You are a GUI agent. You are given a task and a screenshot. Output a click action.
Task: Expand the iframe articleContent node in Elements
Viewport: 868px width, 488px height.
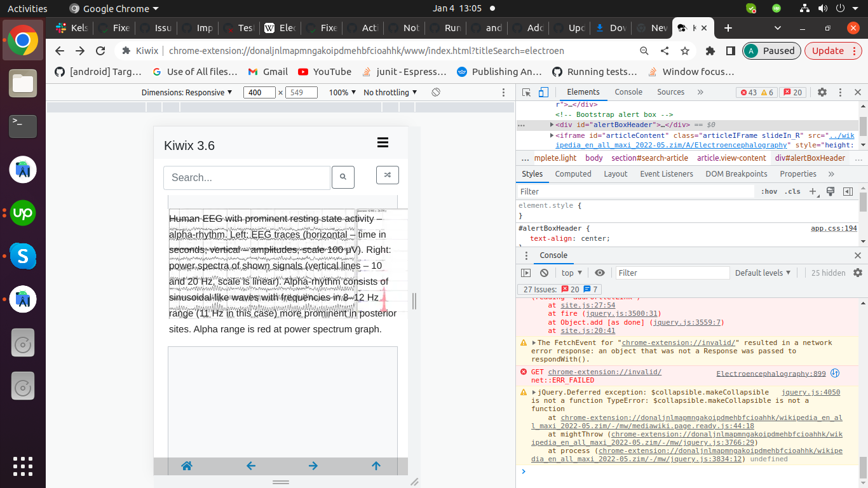(552, 135)
